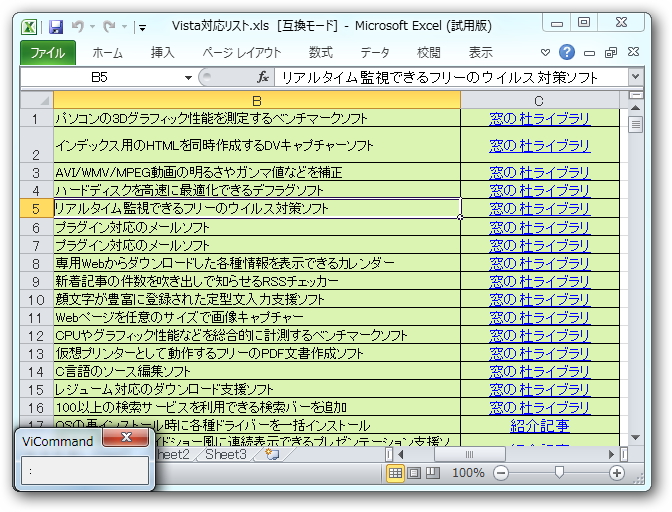Open Excel Help question mark icon

point(567,52)
